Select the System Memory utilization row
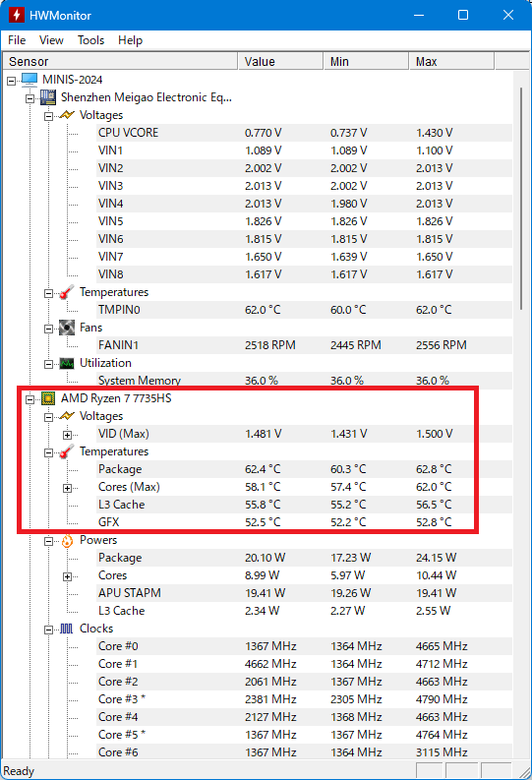532x780 pixels. (304, 381)
